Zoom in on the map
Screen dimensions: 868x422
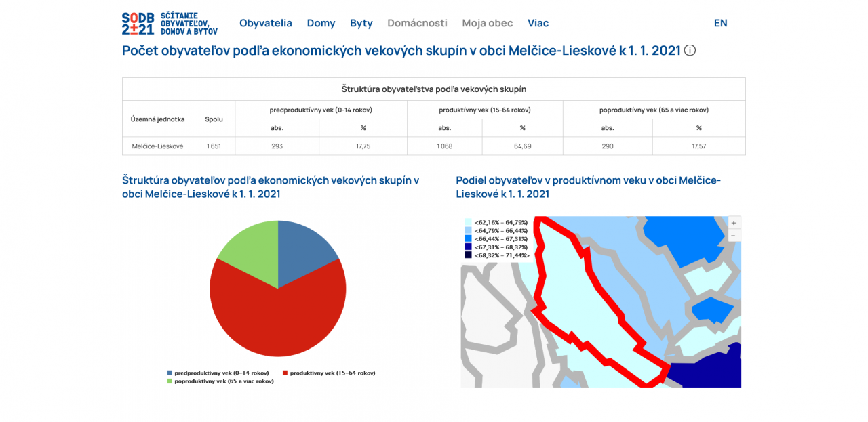(734, 223)
